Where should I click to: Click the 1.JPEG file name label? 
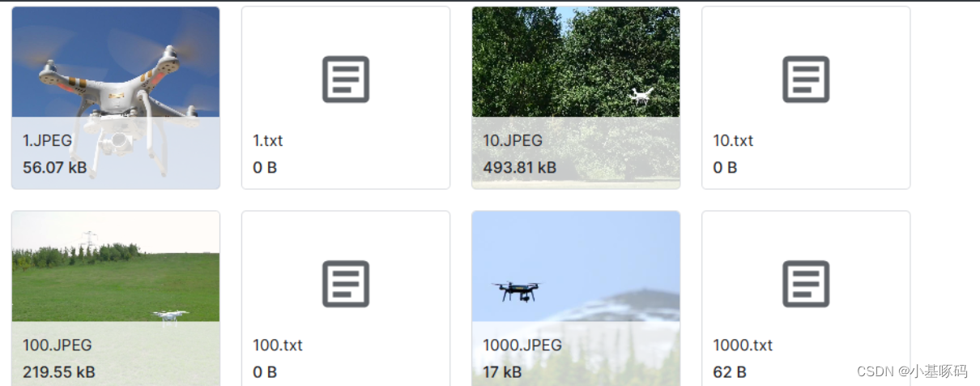[47, 140]
